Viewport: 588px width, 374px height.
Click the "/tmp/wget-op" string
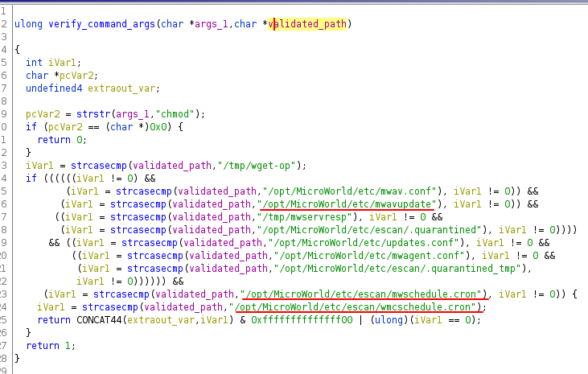pyautogui.click(x=257, y=166)
